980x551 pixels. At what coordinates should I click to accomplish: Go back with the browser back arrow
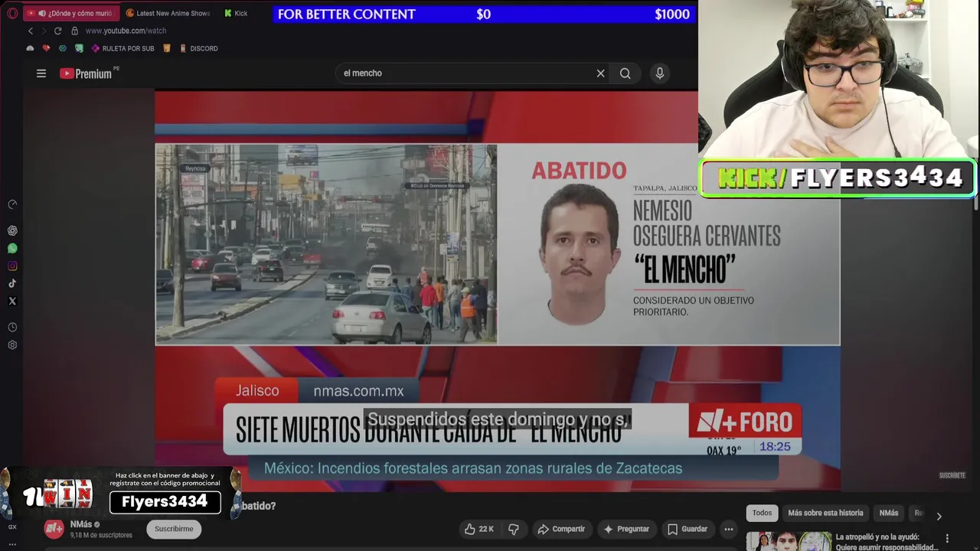tap(31, 31)
